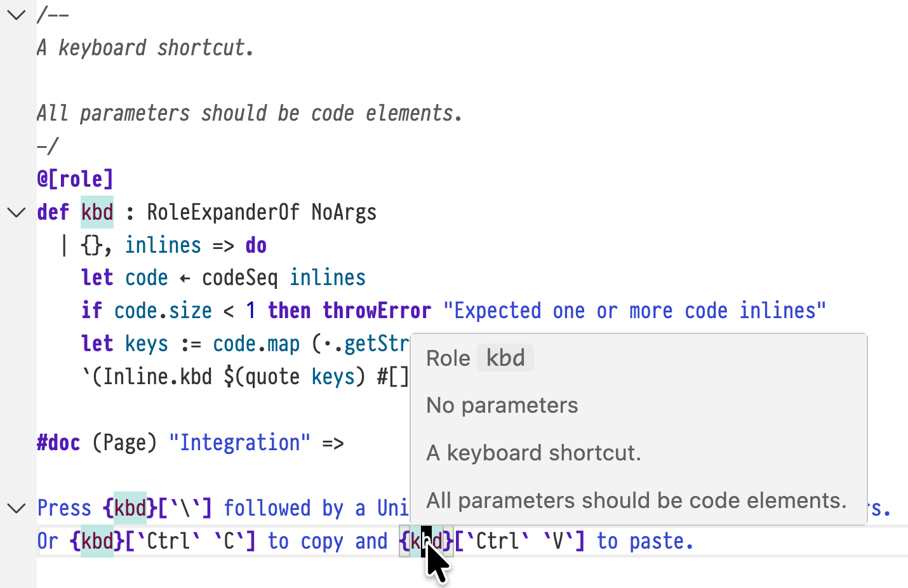Image resolution: width=908 pixels, height=588 pixels.
Task: Click A keyboard shortcut description in the tooltip
Action: pyautogui.click(x=533, y=453)
